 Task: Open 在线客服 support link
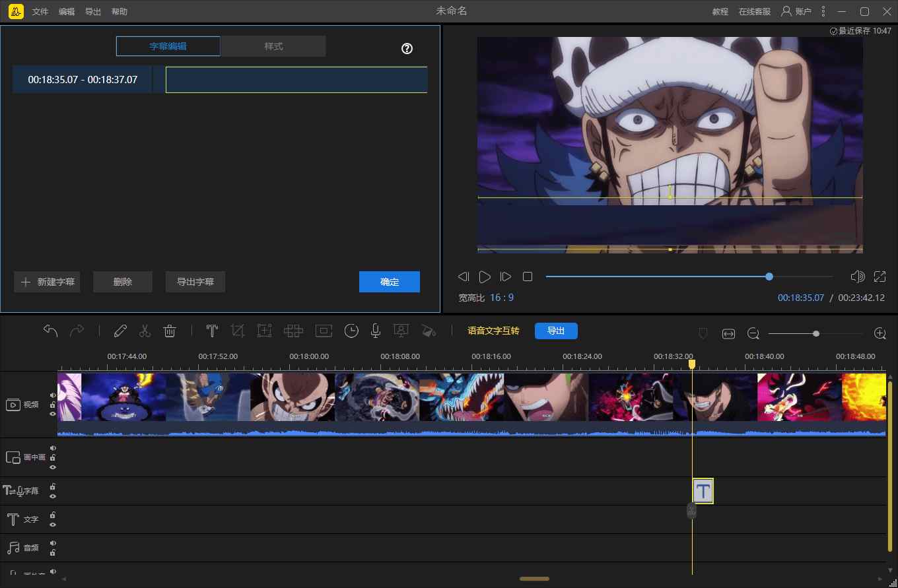[755, 12]
